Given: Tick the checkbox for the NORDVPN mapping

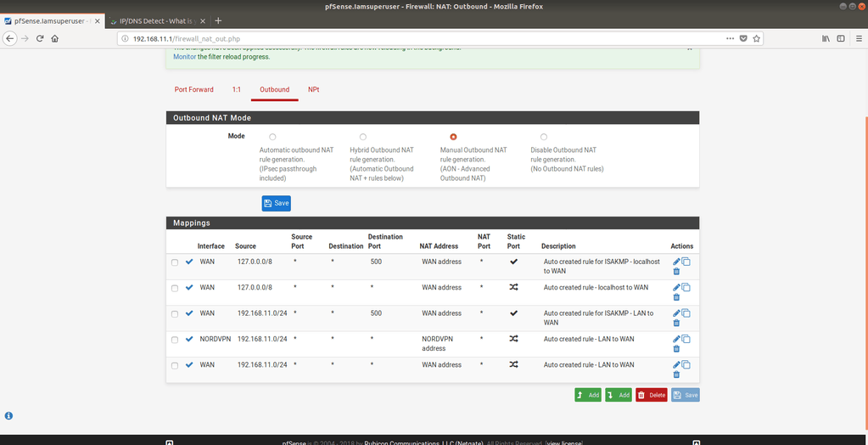Looking at the screenshot, I should point(175,340).
